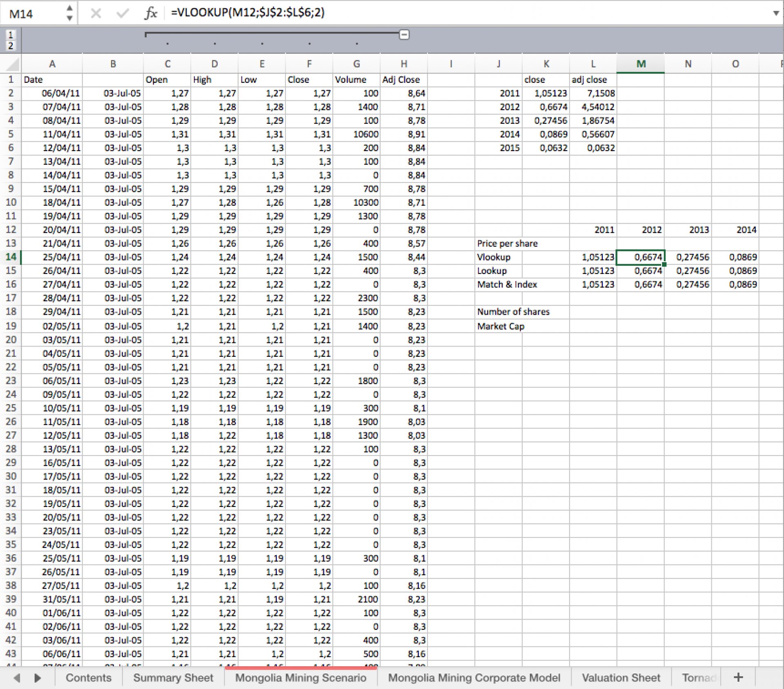Screen dimensions: 784x689
Task: Select row 1 header
Action: [11, 80]
